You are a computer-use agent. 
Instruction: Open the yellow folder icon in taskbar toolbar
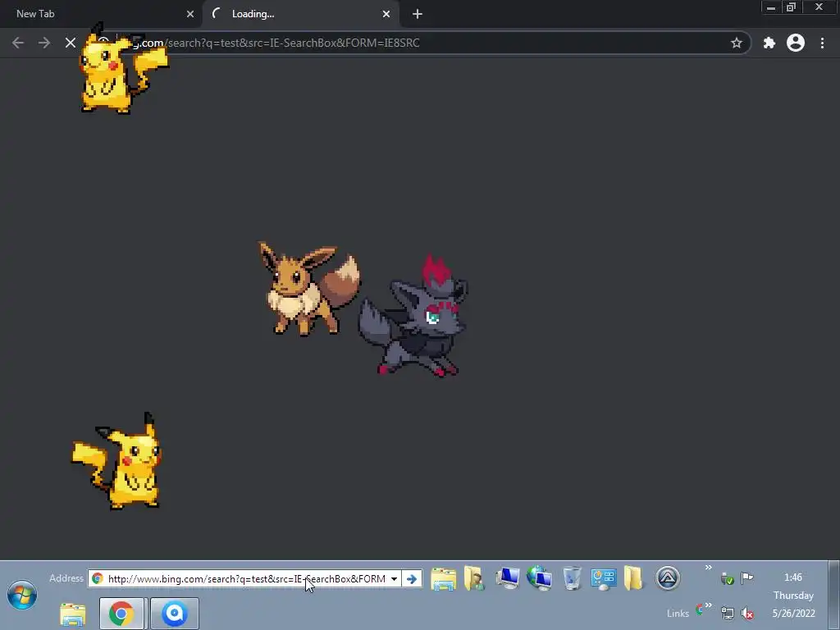click(x=633, y=578)
